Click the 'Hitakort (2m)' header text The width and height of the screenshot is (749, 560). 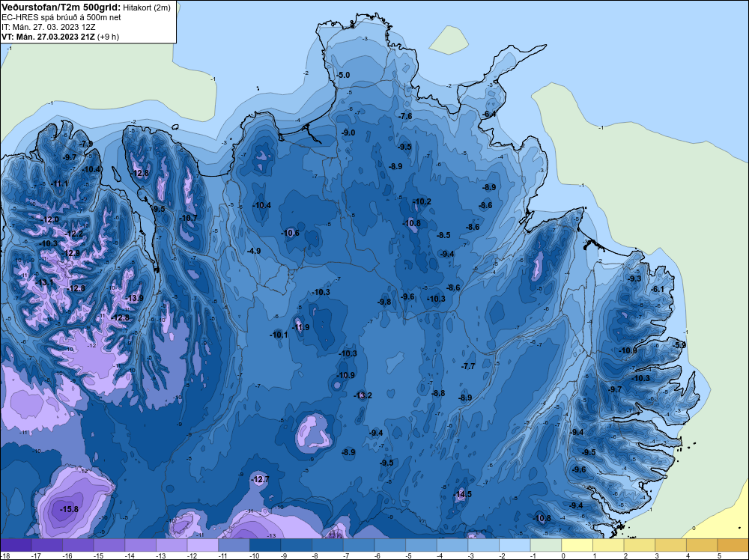point(147,7)
